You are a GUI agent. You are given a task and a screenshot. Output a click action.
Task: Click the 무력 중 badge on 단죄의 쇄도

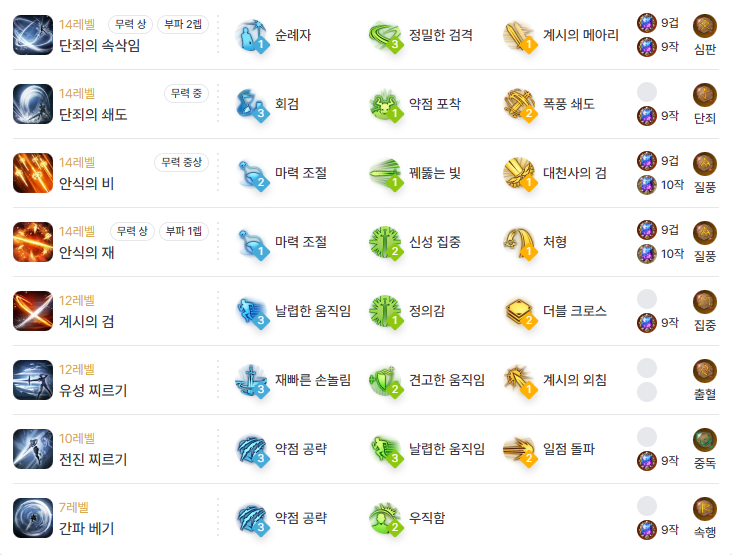tap(186, 93)
